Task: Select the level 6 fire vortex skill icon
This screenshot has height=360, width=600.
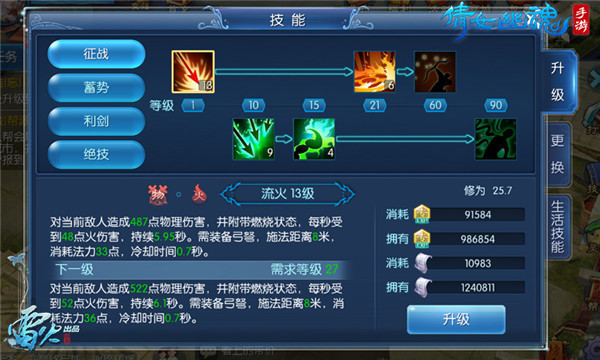Action: pos(375,72)
